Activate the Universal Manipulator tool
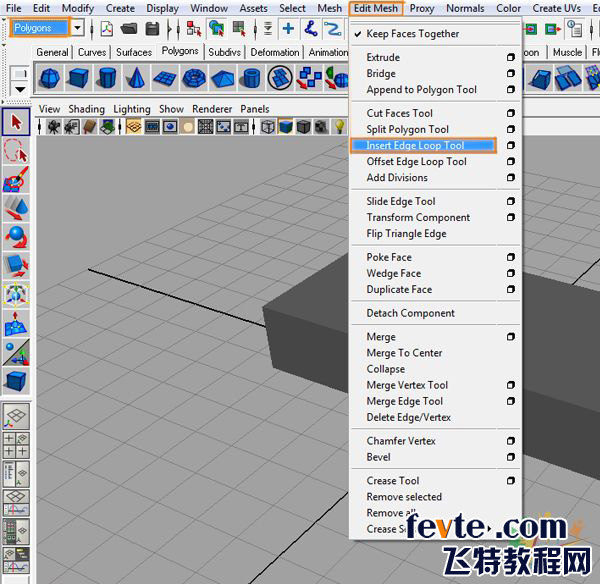Viewport: 600px width, 584px height. [16, 294]
